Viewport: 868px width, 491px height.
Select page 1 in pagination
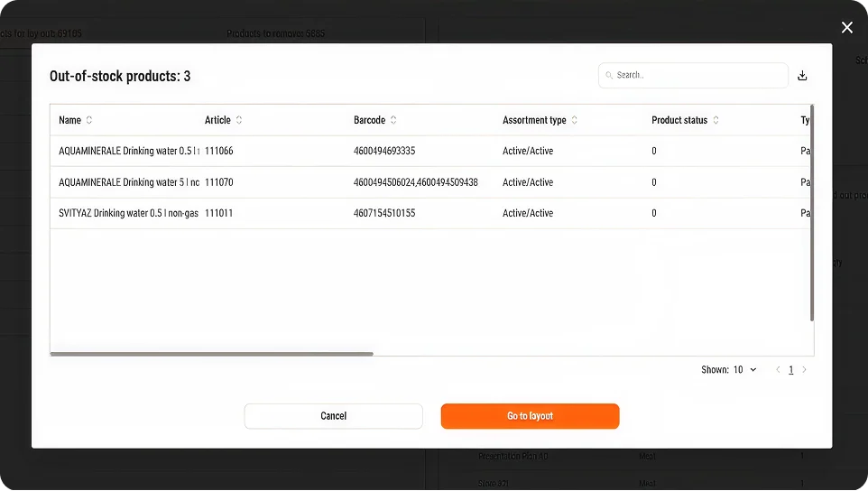(791, 370)
